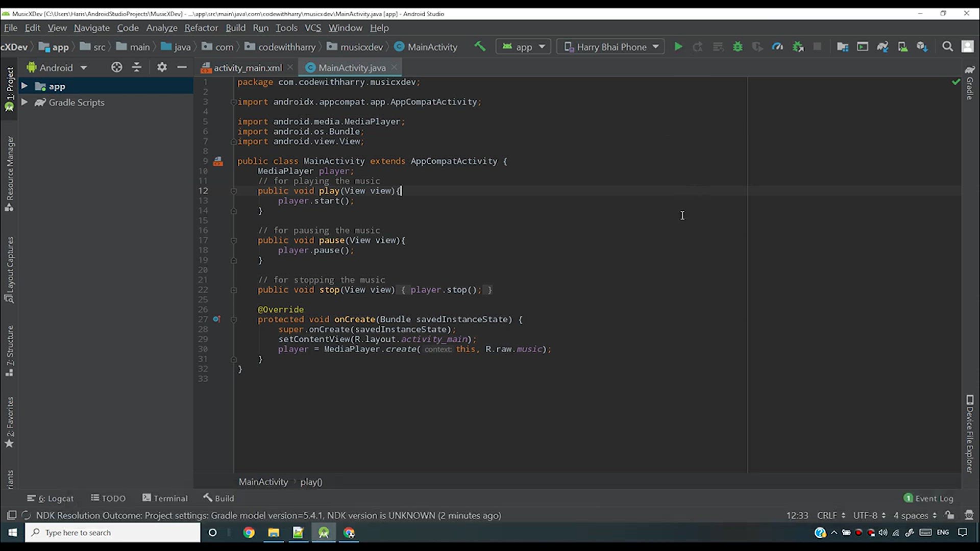Click the Windows search box in taskbar
980x551 pixels.
click(x=112, y=533)
